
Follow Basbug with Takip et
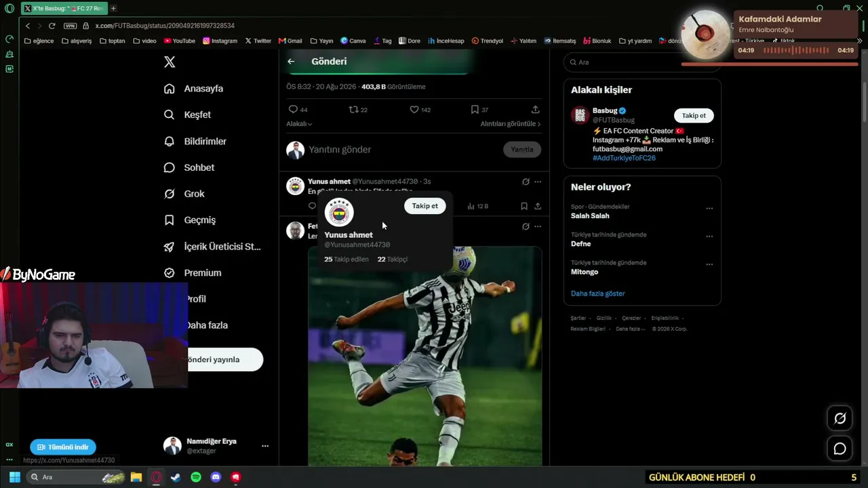tap(694, 116)
